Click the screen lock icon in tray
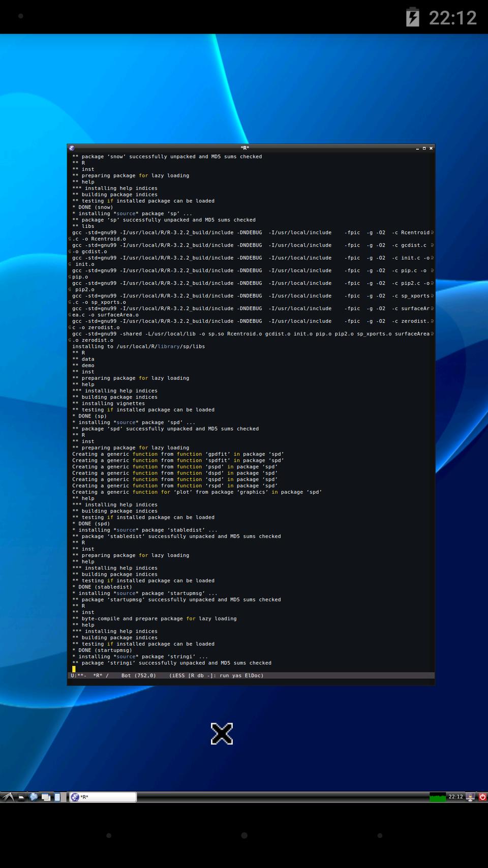 click(x=471, y=797)
